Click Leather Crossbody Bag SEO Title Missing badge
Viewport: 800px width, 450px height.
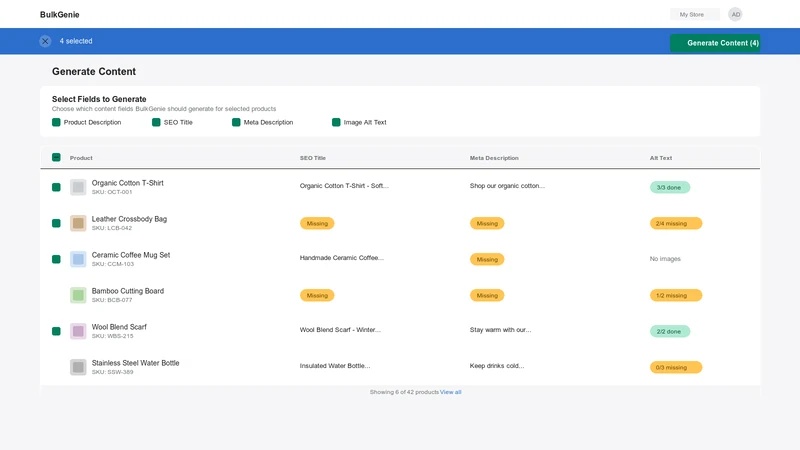click(317, 223)
